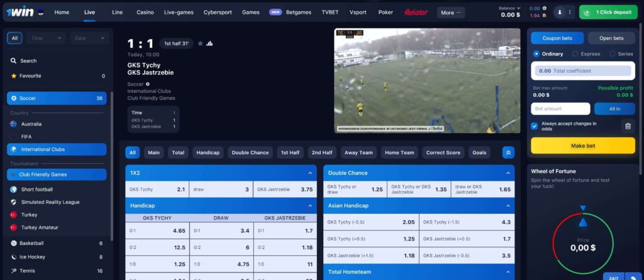The image size is (644, 280).
Task: Click the Bet amount input field
Action: tap(560, 109)
